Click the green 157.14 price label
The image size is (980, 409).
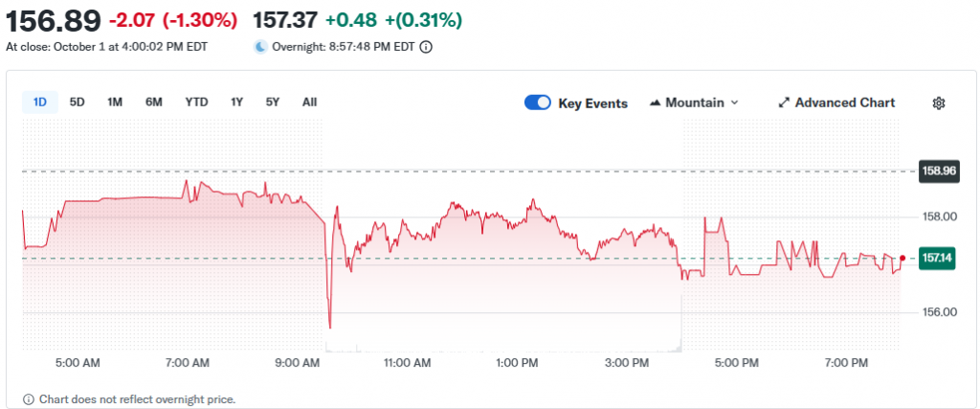[x=938, y=258]
